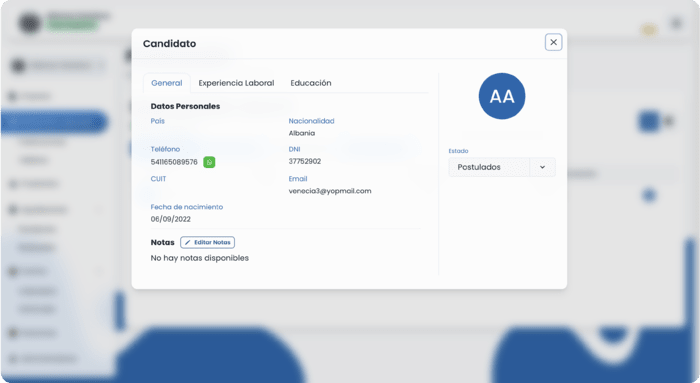700x383 pixels.
Task: Close the Candidato dialog with the X
Action: (553, 42)
